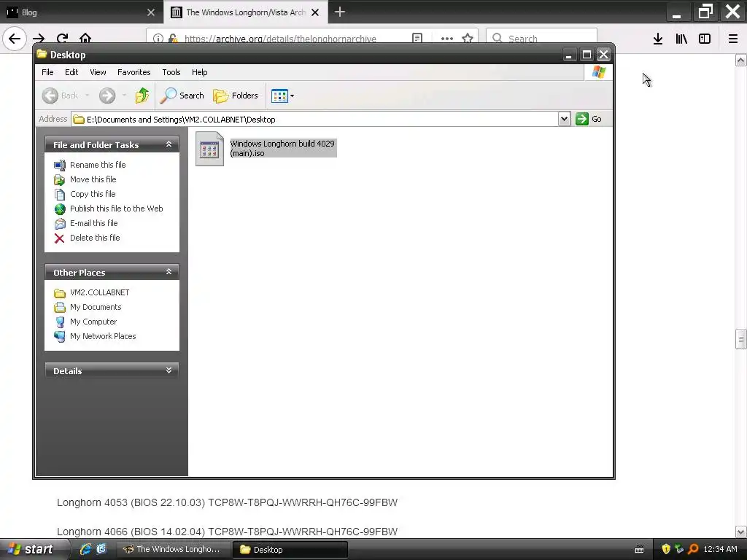Click the browser scrollbar down arrow
The image size is (747, 560).
pyautogui.click(x=740, y=532)
